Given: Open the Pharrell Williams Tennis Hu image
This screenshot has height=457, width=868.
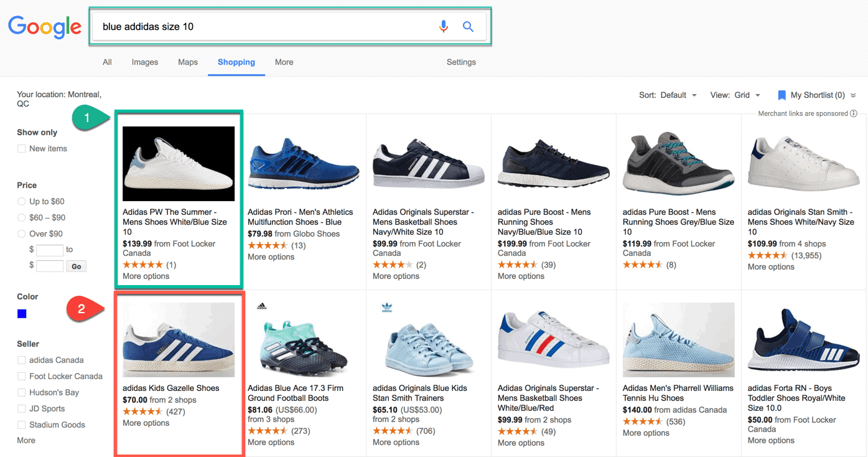Looking at the screenshot, I should point(679,340).
